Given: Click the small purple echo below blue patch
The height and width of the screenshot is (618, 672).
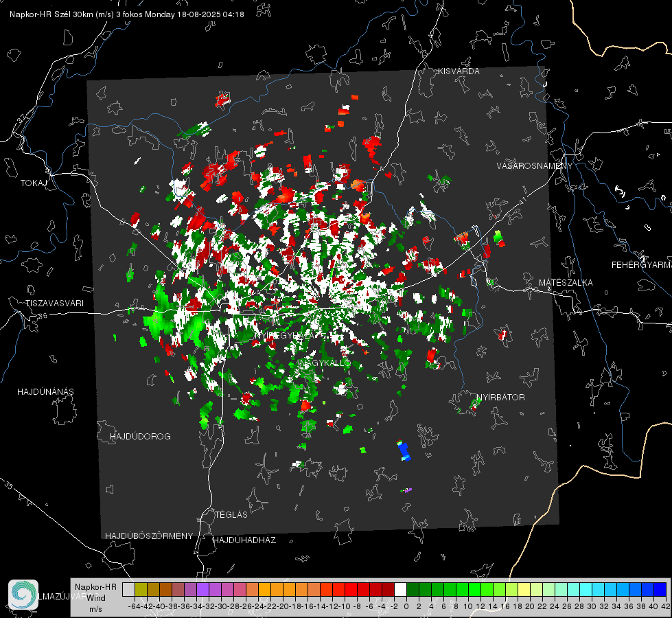Looking at the screenshot, I should coord(407,490).
